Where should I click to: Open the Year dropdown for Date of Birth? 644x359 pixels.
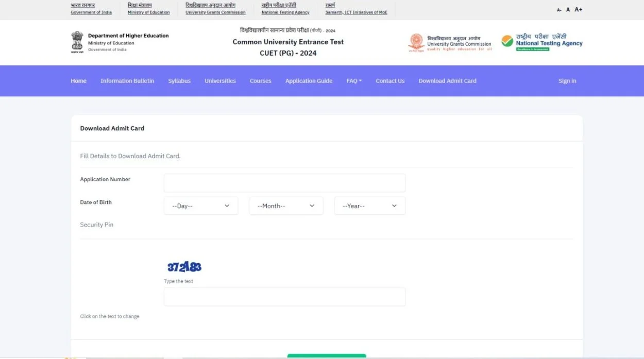pyautogui.click(x=370, y=206)
